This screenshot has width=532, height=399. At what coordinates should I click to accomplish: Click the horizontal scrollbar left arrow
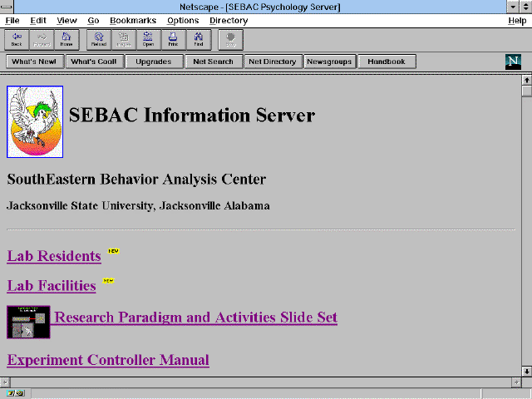pyautogui.click(x=5, y=382)
